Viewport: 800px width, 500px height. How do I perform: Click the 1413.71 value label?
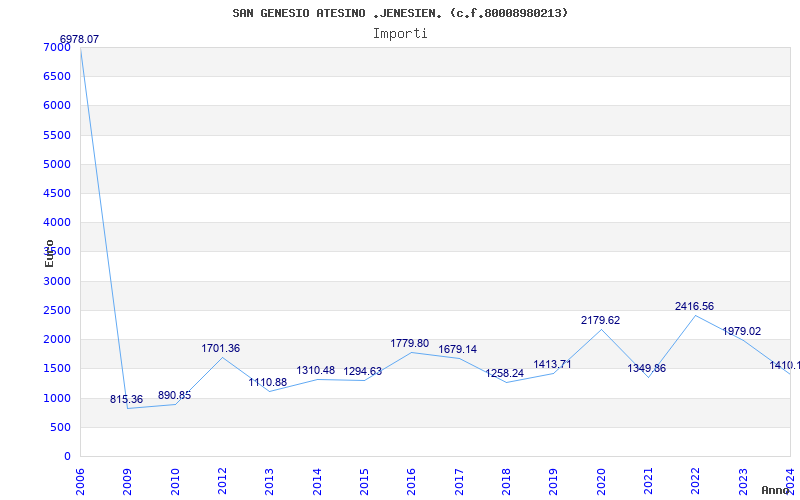pyautogui.click(x=553, y=364)
